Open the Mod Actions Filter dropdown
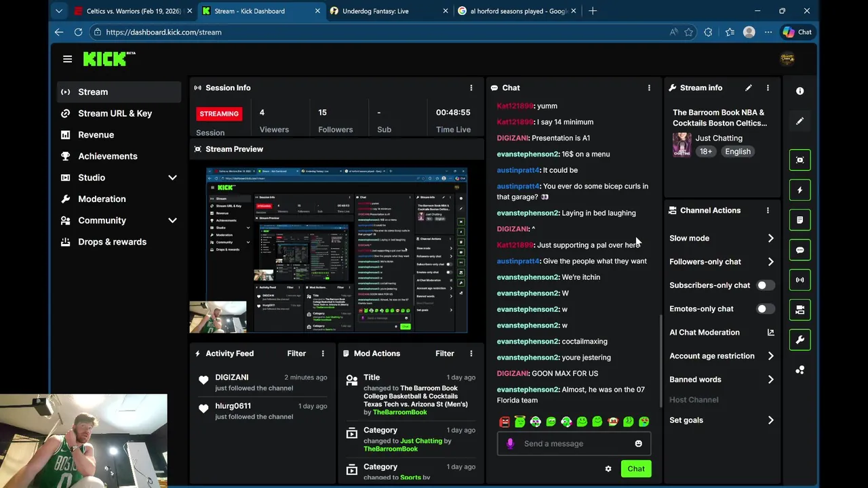This screenshot has width=868, height=488. 445,354
